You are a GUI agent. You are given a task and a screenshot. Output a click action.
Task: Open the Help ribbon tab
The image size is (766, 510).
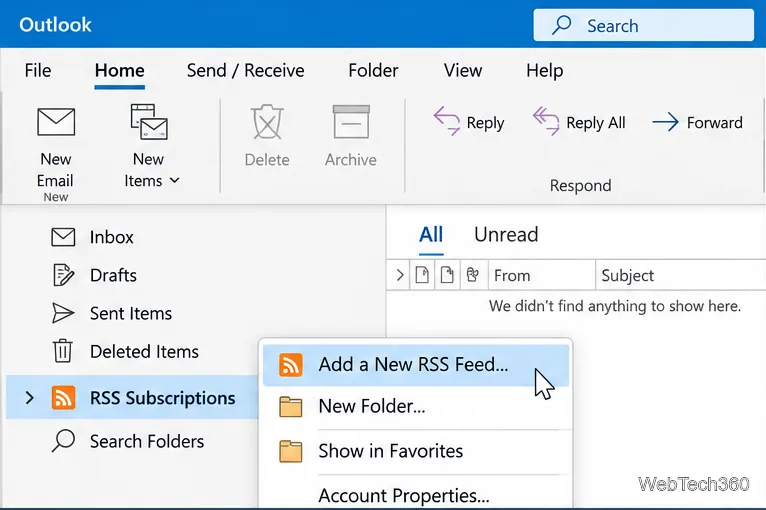pos(545,70)
